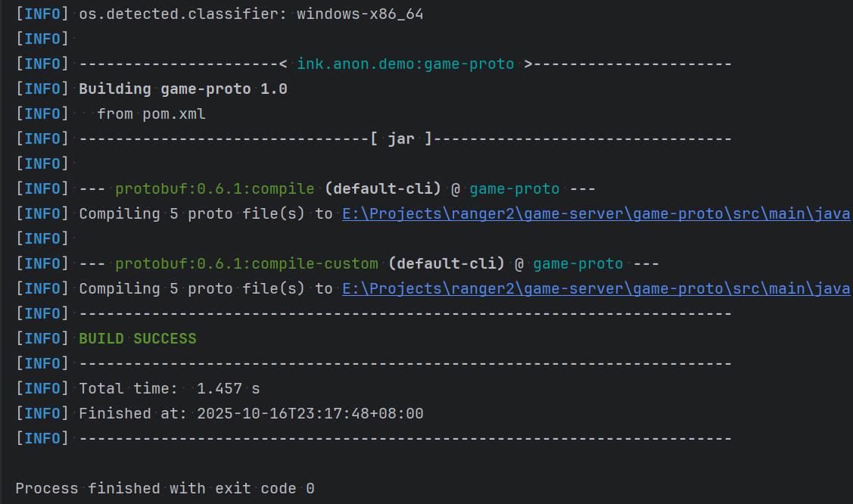853x504 pixels.
Task: Click the '[ jar ]' packaging text
Action: (401, 139)
